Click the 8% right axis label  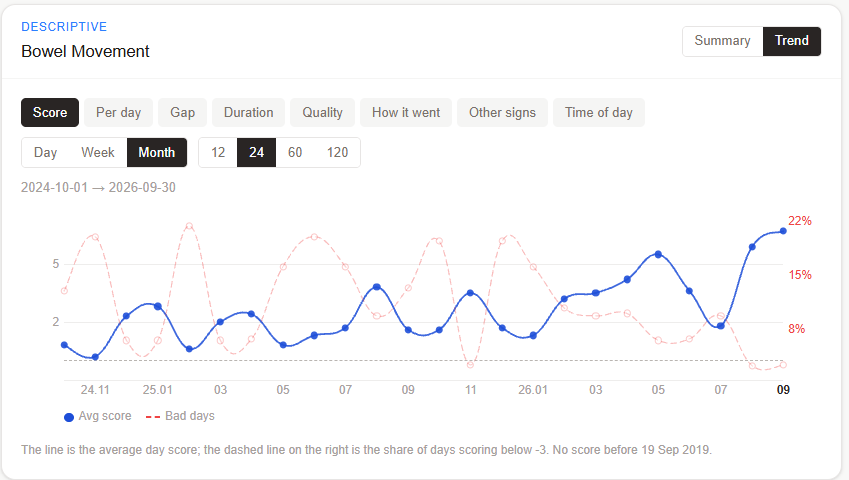796,329
